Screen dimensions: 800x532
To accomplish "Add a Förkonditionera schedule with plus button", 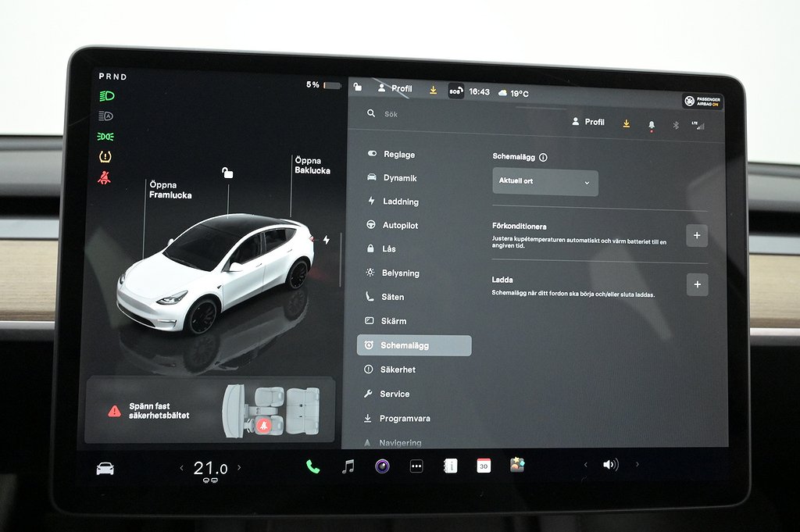I will point(697,235).
